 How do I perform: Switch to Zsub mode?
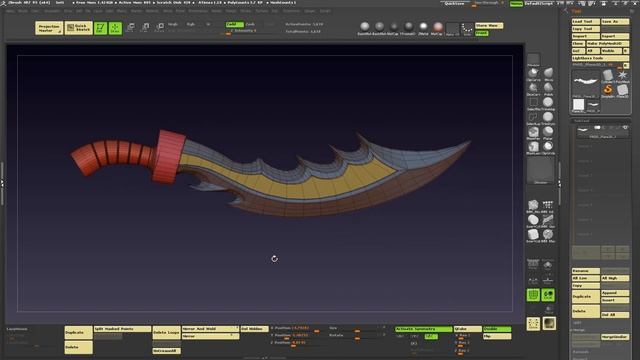click(x=250, y=24)
